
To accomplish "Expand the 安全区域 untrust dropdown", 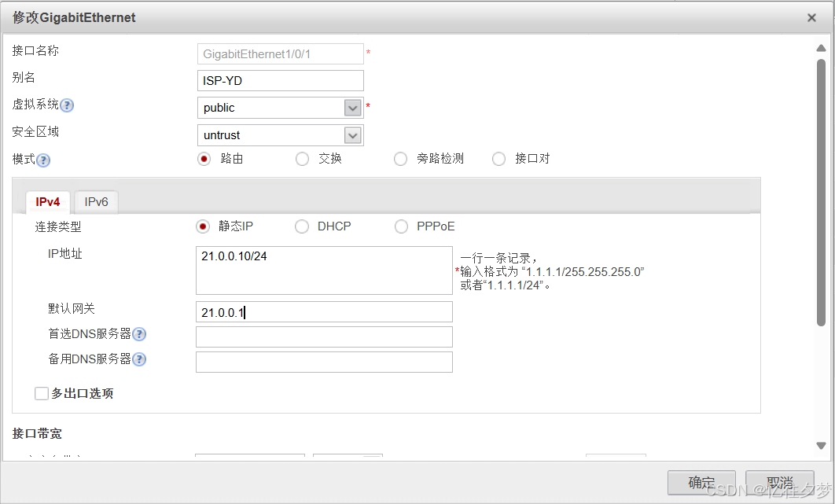I will pos(352,135).
